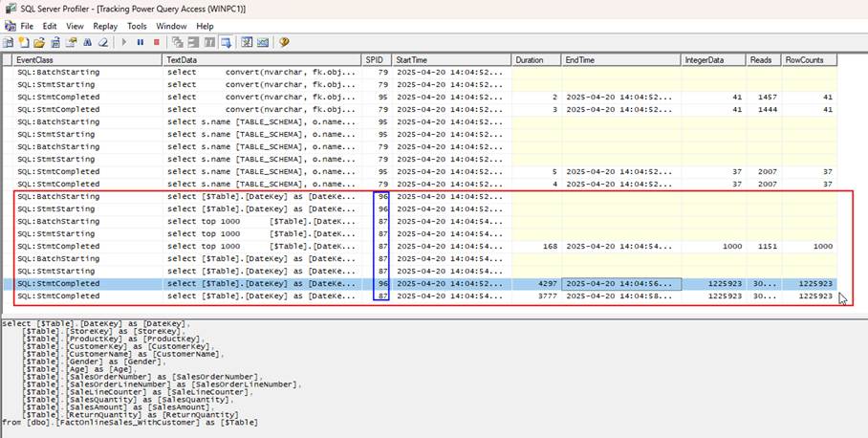Click the EndTime column header

[x=621, y=60]
